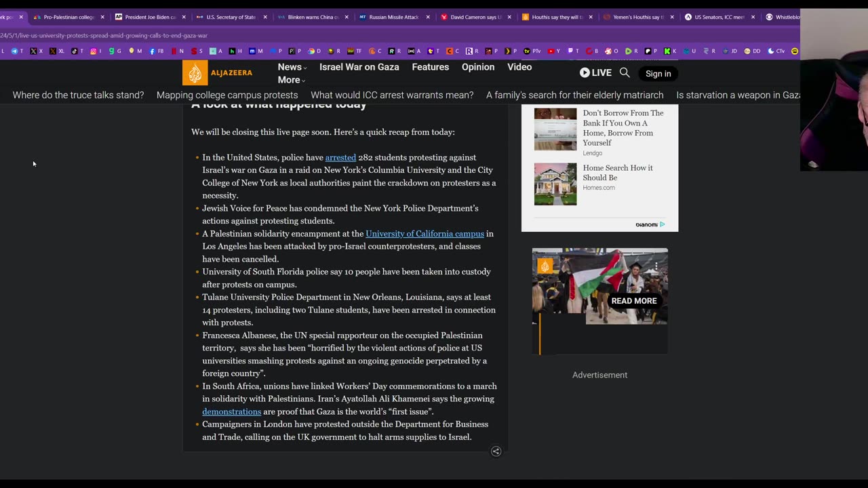This screenshot has height=488, width=868.
Task: Open the Telegram bookmark in bookmarks bar
Action: pos(17,51)
